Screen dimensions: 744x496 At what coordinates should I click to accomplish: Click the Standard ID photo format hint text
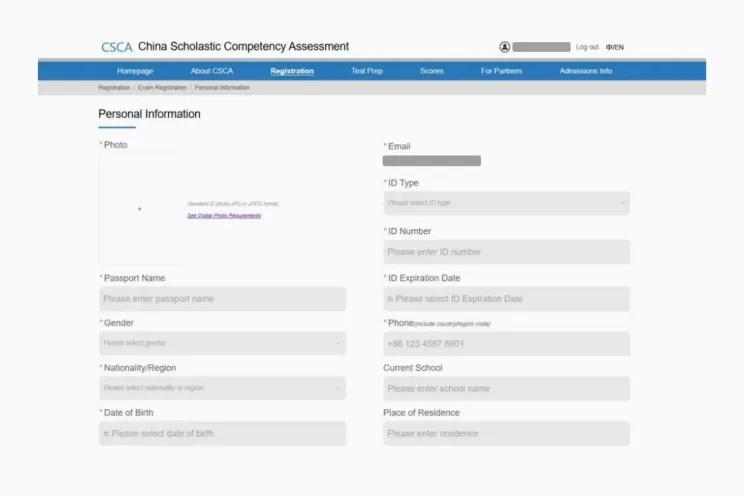click(233, 204)
